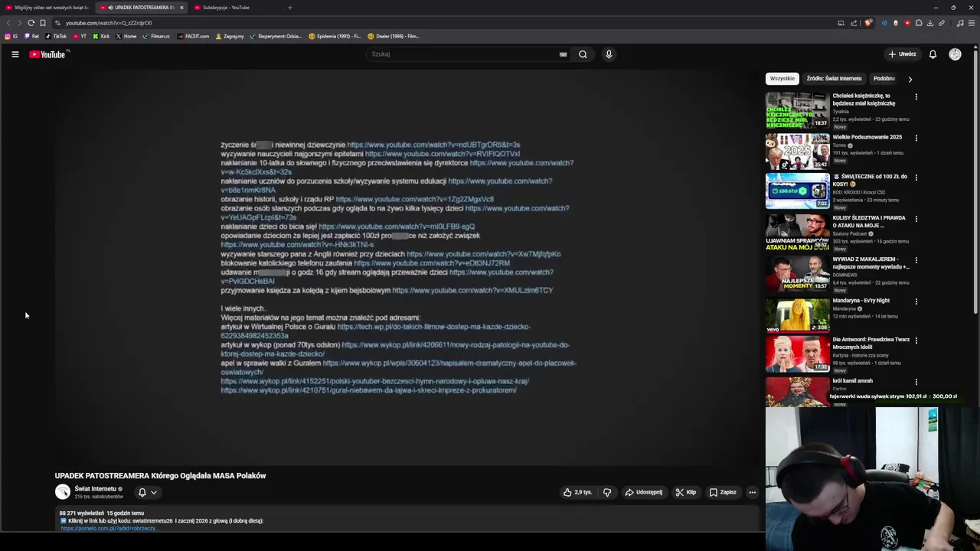Open the browser main menu
The height and width of the screenshot is (551, 980).
pos(972,23)
